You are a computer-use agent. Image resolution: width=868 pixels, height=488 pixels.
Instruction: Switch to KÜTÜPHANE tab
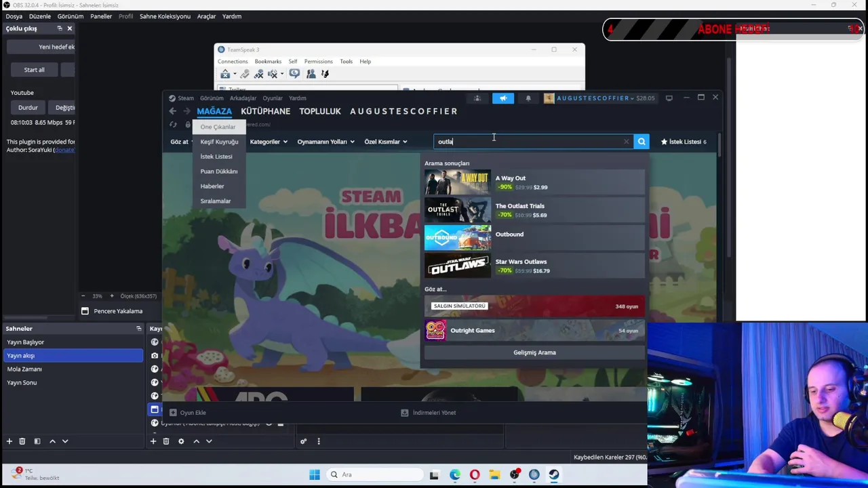[266, 111]
